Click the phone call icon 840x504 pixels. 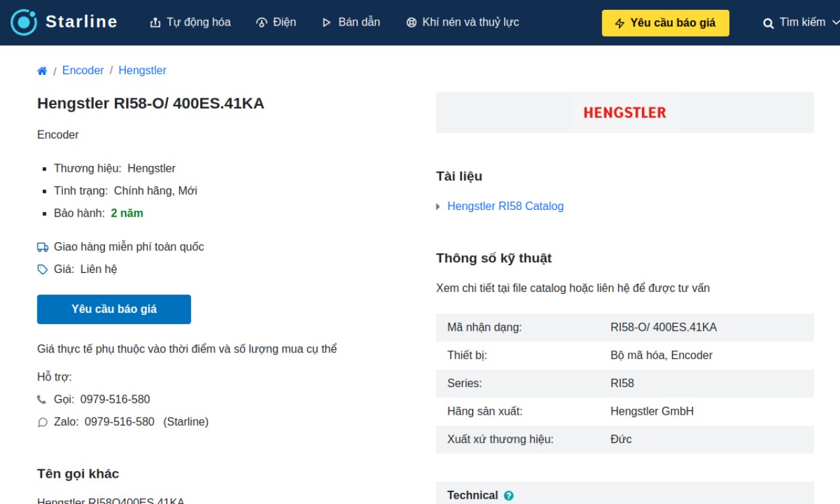(42, 400)
